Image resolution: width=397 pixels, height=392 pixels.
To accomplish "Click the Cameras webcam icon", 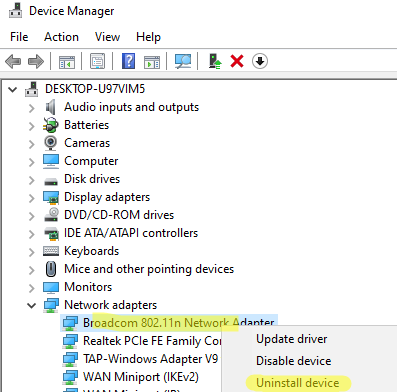I will click(x=51, y=143).
